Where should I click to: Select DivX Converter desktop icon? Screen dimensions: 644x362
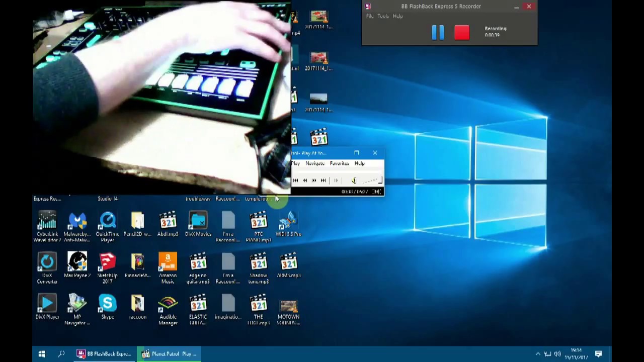tap(47, 268)
